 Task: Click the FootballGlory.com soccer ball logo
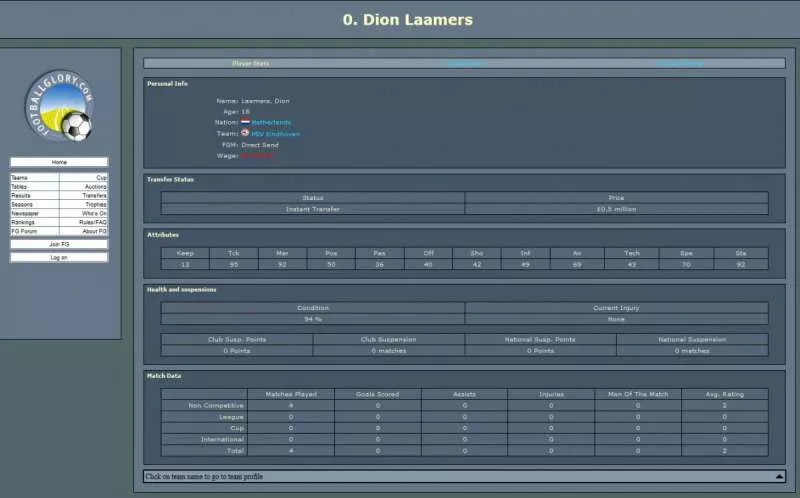tap(59, 106)
